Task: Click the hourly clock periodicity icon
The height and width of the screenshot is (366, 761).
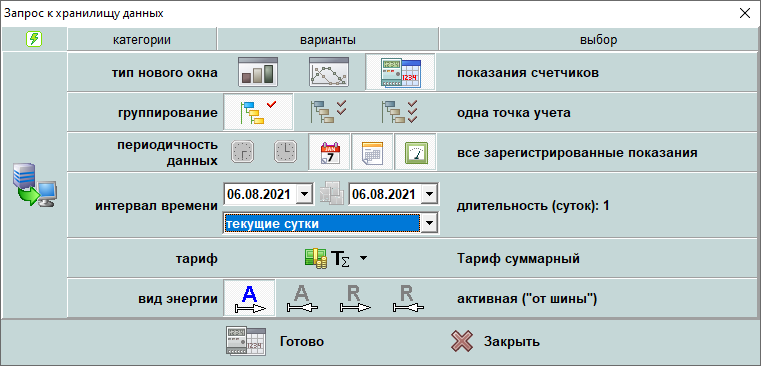Action: [x=286, y=152]
